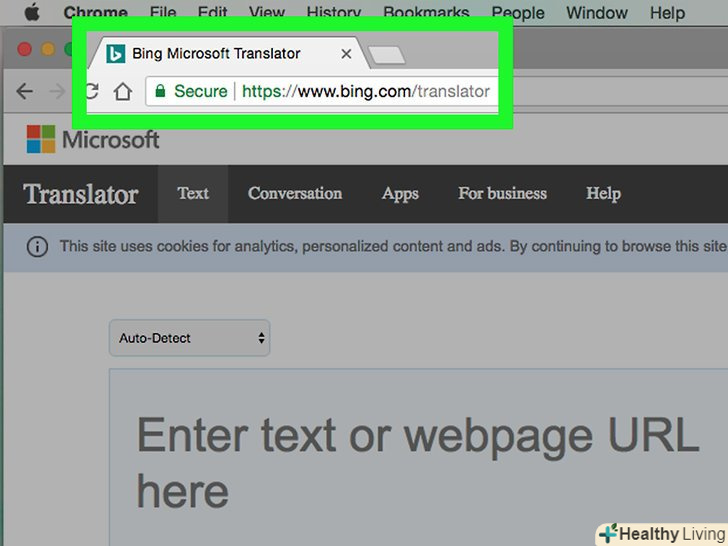Go forward to the next page
Image resolution: width=728 pixels, height=546 pixels.
tap(57, 91)
